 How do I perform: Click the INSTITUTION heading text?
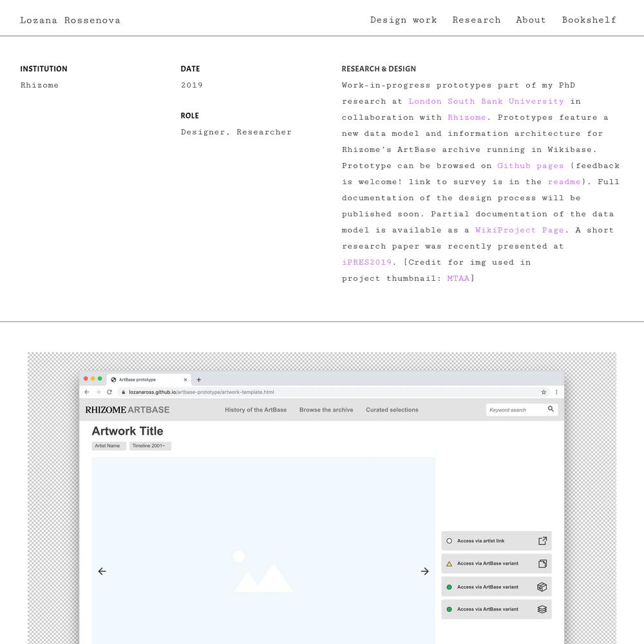[44, 69]
